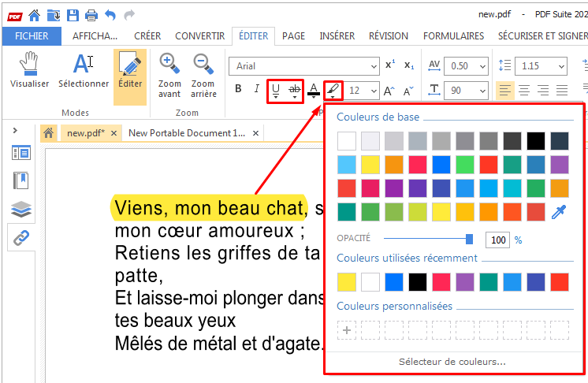Apply subscript formatting

coord(409,65)
